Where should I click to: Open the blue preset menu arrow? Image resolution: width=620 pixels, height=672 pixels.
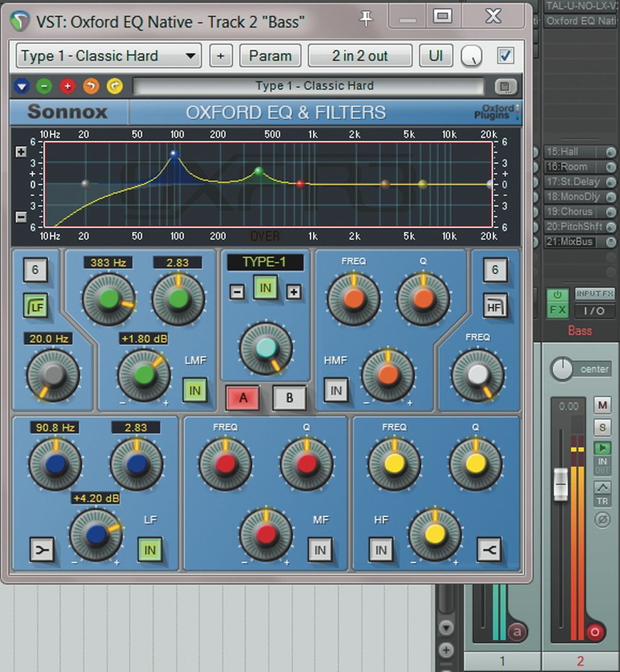tap(22, 87)
